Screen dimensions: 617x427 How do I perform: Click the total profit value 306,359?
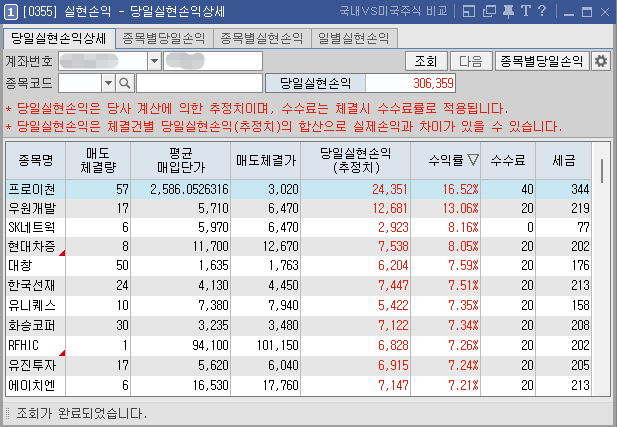pos(433,83)
